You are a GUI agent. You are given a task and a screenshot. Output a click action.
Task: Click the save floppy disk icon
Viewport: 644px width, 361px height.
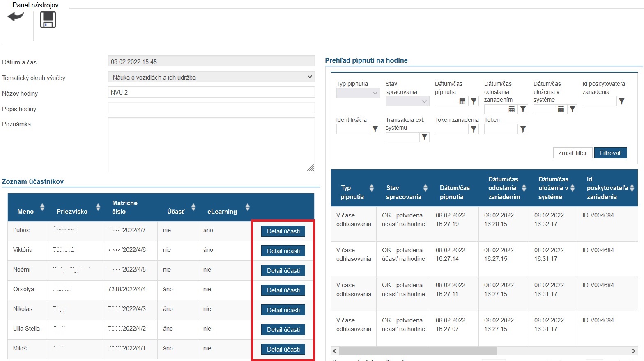tap(48, 20)
